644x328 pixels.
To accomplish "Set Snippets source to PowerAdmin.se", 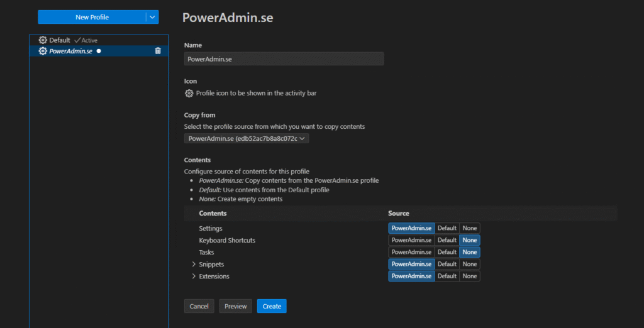I will click(411, 264).
